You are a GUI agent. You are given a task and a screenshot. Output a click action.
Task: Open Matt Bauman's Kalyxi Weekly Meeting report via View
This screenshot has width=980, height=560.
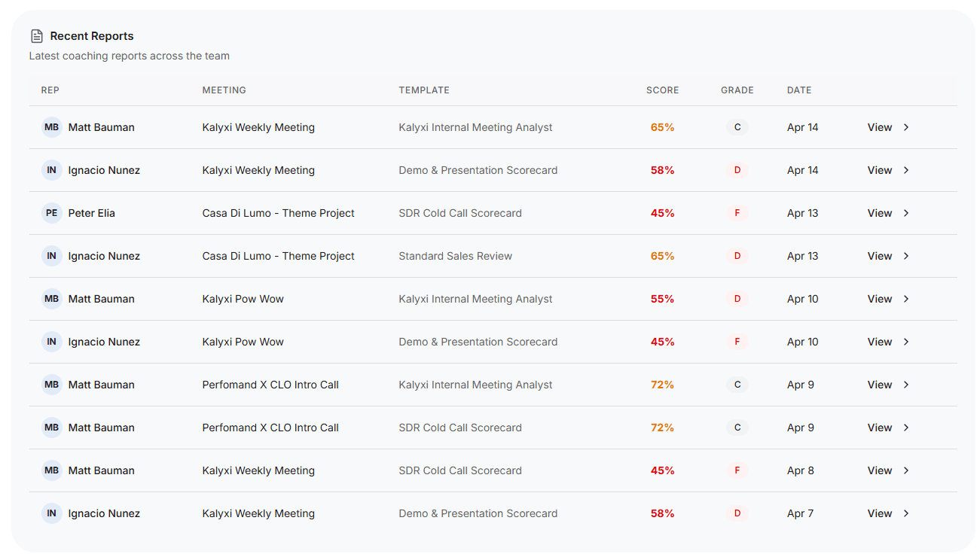click(x=879, y=127)
